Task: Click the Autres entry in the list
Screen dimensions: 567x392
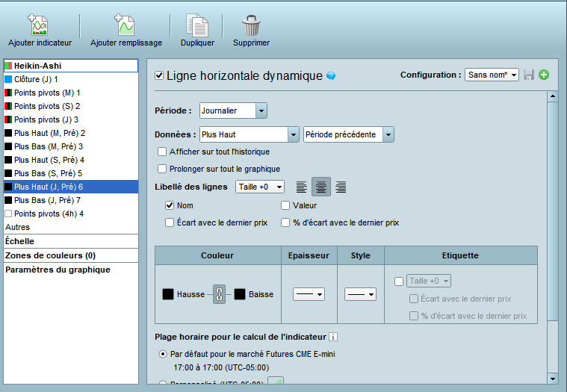Action: tap(71, 227)
